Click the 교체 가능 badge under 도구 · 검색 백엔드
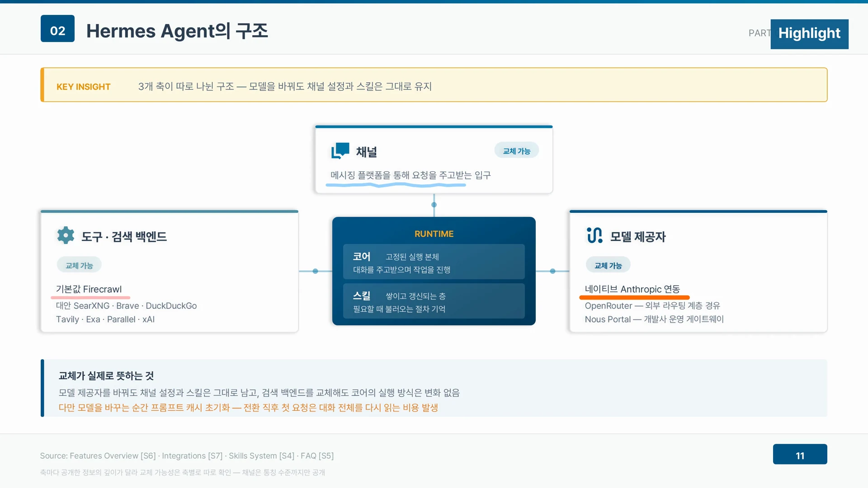Viewport: 868px width, 488px height. [79, 265]
